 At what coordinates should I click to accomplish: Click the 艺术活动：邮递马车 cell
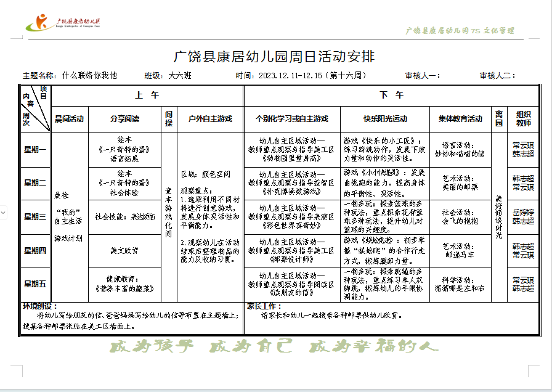tap(460, 251)
